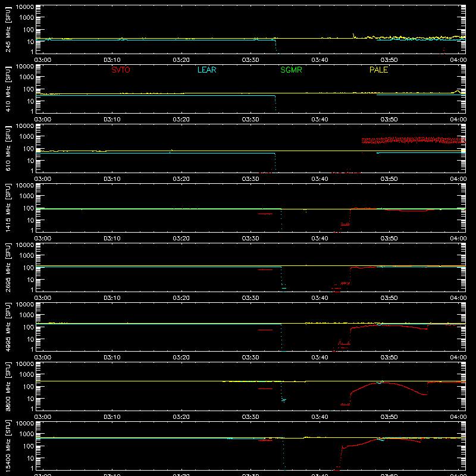Viewport: 476px width, 476px height.
Task: Click the red SVTO legend label
Action: 121,70
